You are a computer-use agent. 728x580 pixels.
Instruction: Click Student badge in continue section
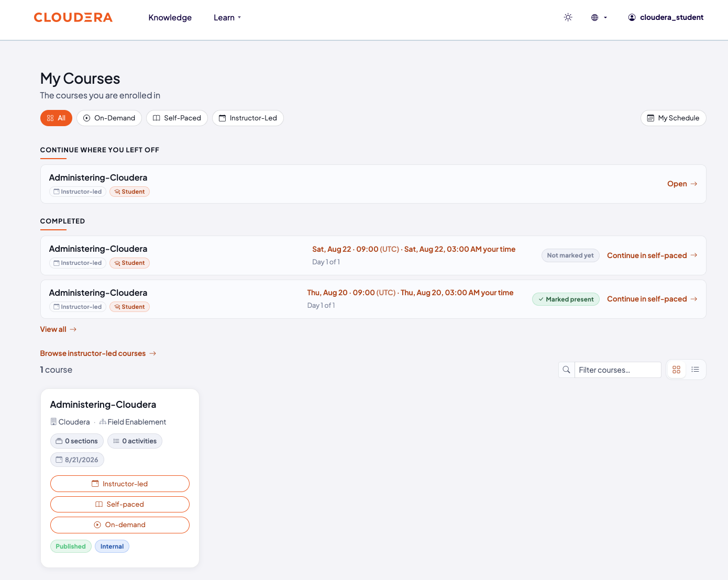(x=129, y=192)
